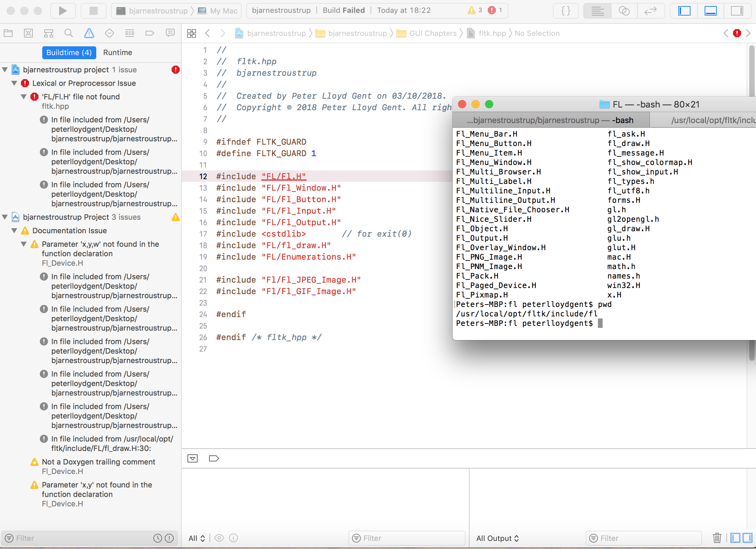This screenshot has width=756, height=549.
Task: Go forward in editor history
Action: pos(223,33)
